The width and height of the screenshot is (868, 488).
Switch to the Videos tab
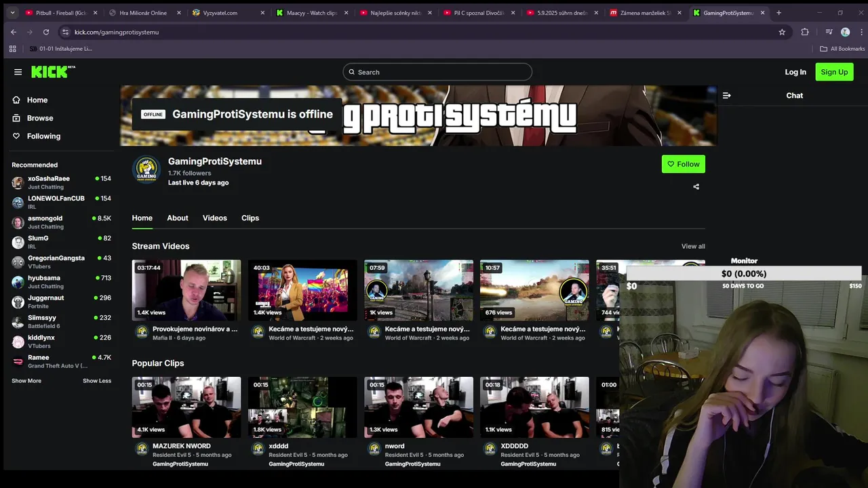(x=214, y=218)
